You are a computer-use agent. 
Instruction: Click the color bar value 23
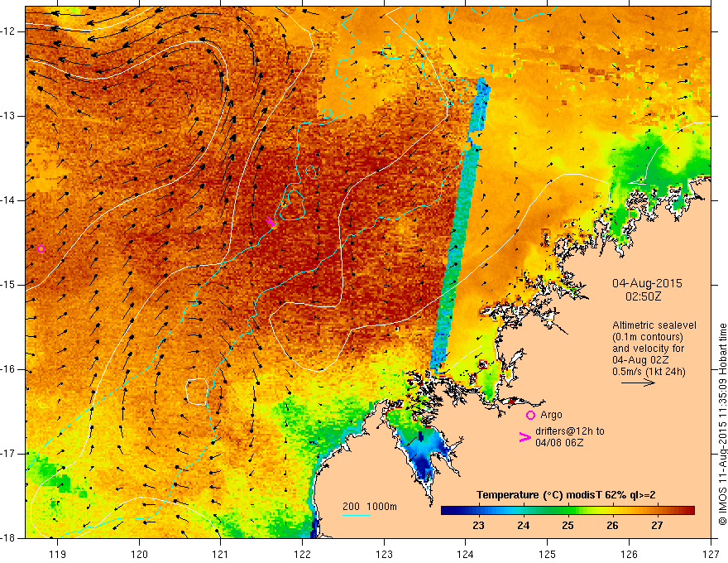coord(478,526)
